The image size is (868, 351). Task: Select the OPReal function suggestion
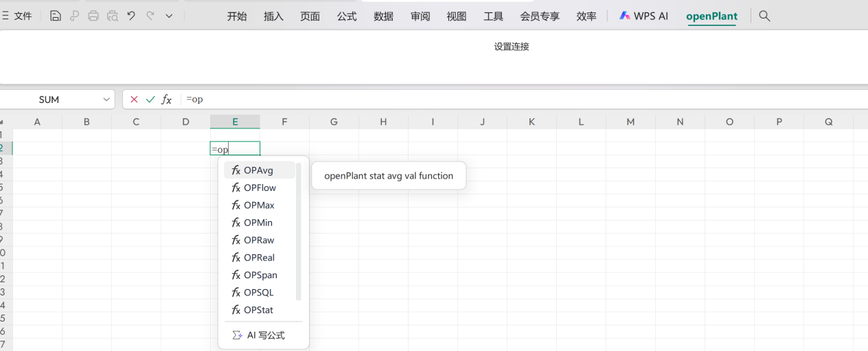[260, 258]
